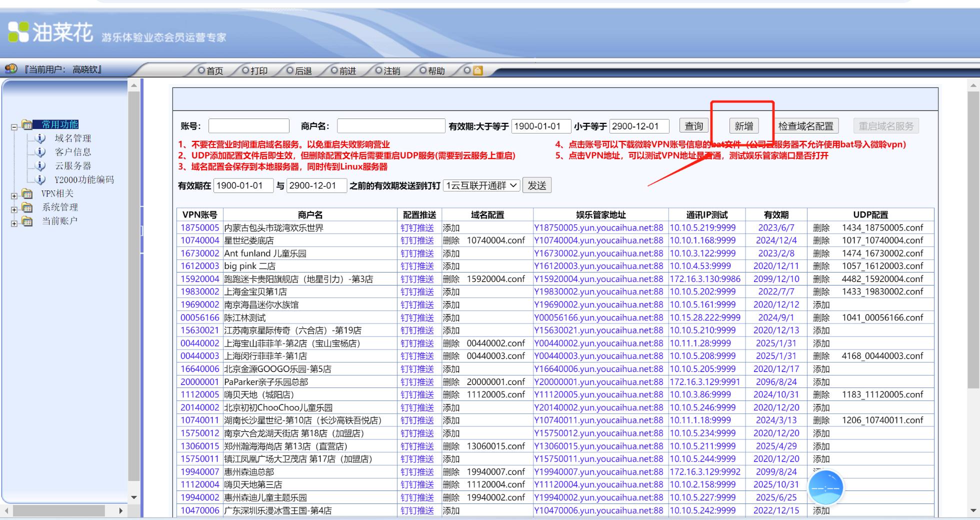Click the VPN相关 folder icon
This screenshot has height=520, width=980.
coord(27,193)
